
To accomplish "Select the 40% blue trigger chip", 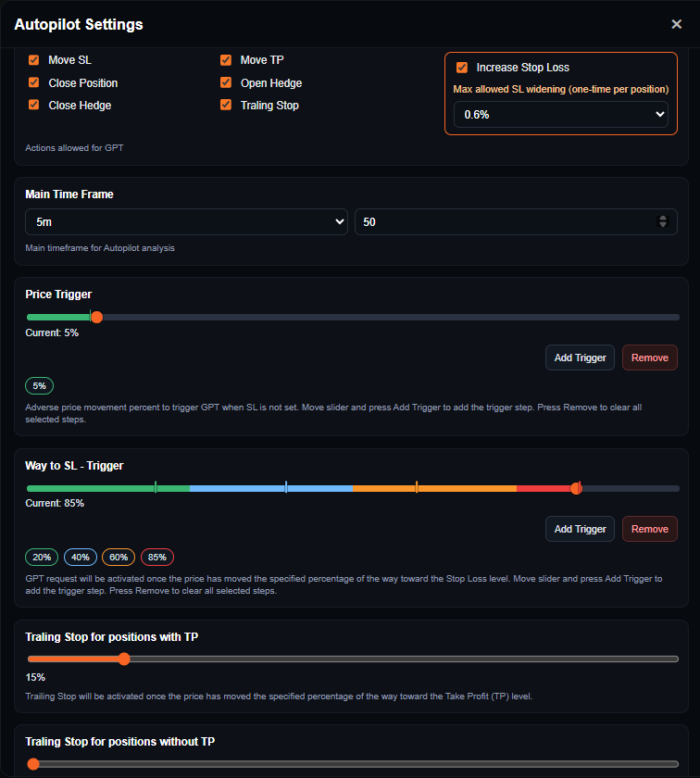I will (x=81, y=558).
